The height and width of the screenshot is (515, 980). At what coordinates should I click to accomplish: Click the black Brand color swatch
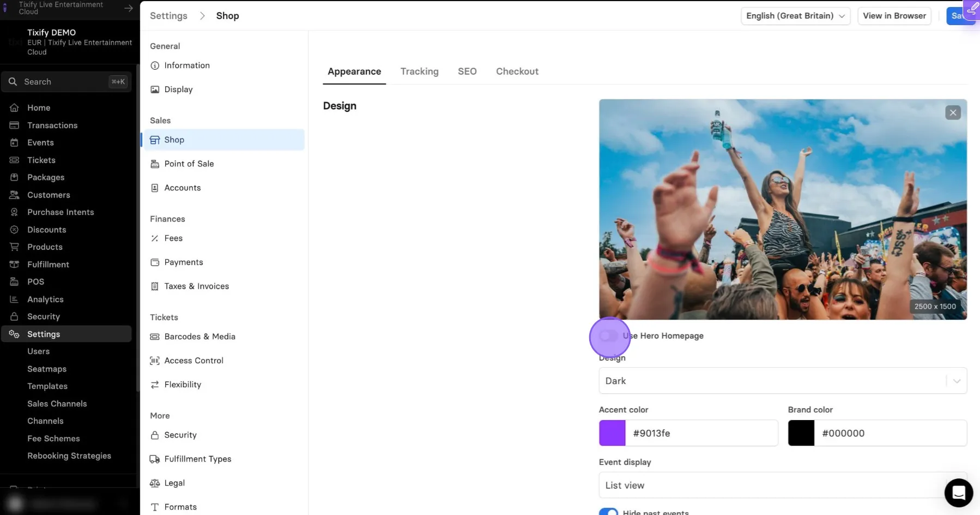click(x=801, y=433)
